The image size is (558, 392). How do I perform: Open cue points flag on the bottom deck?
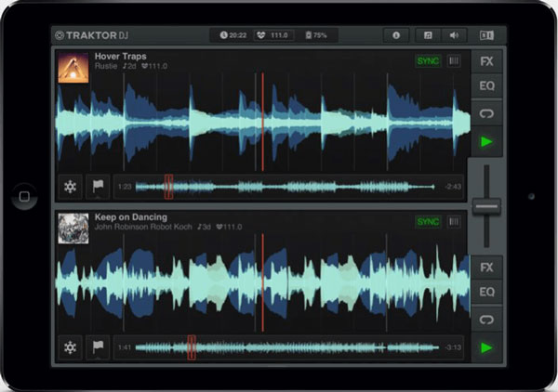tap(98, 348)
